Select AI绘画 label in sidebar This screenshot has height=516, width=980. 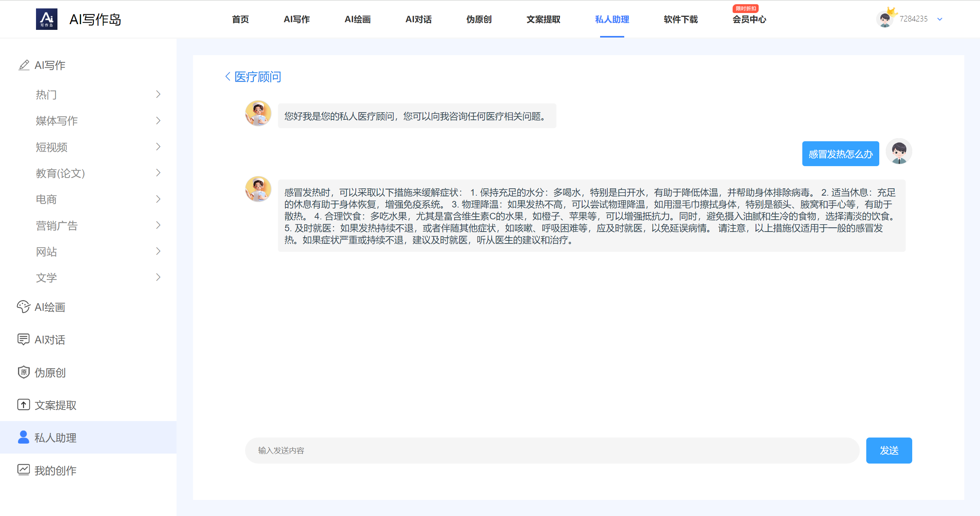tap(50, 307)
